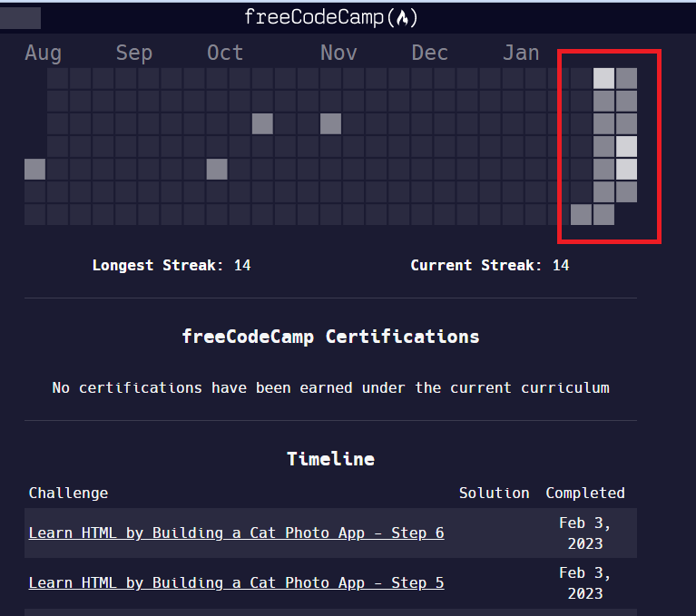Click the brightest top square in the heatmap's last two columns
The width and height of the screenshot is (696, 616).
tap(604, 78)
